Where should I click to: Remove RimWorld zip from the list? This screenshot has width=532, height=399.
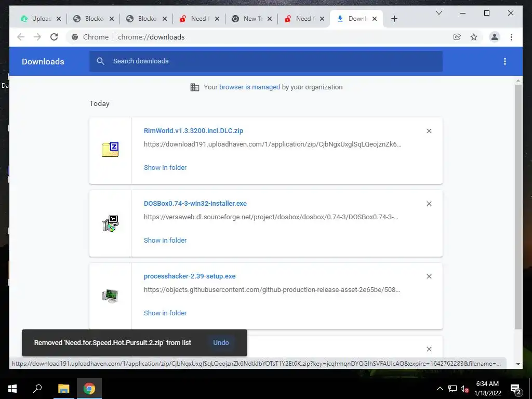tap(429, 131)
